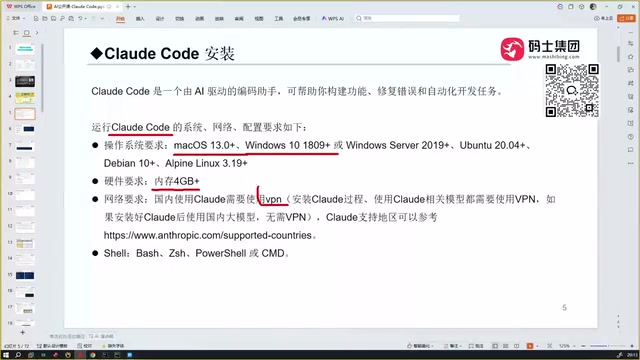Select slide 3 thumbnail
This screenshot has width=640, height=360.
25,81
